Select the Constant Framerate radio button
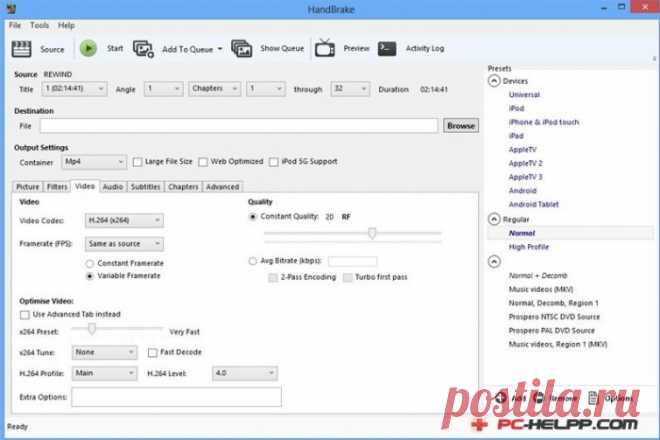660x440 pixels. click(90, 264)
